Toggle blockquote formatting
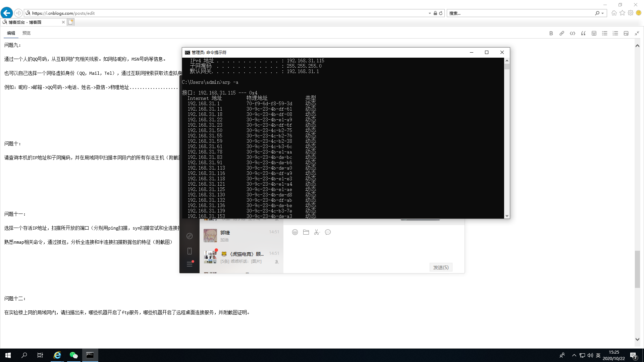Image resolution: width=644 pixels, height=362 pixels. click(x=583, y=33)
